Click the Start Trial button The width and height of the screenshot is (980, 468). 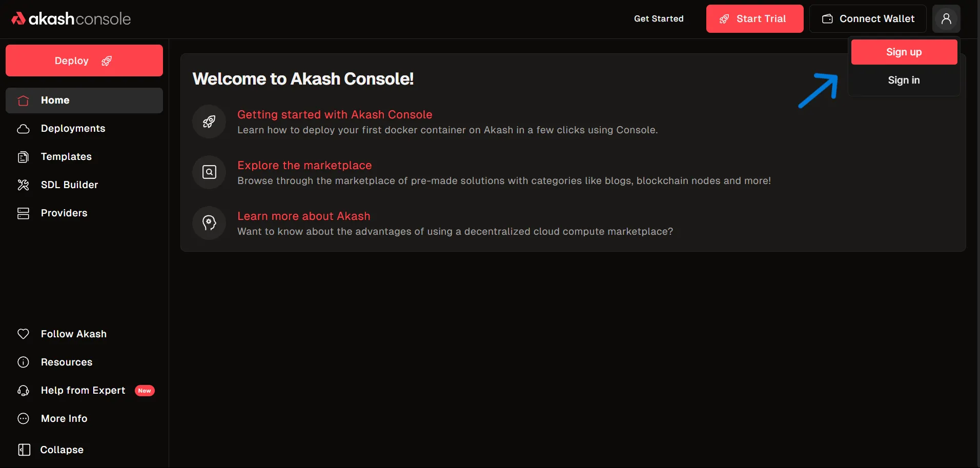click(754, 19)
